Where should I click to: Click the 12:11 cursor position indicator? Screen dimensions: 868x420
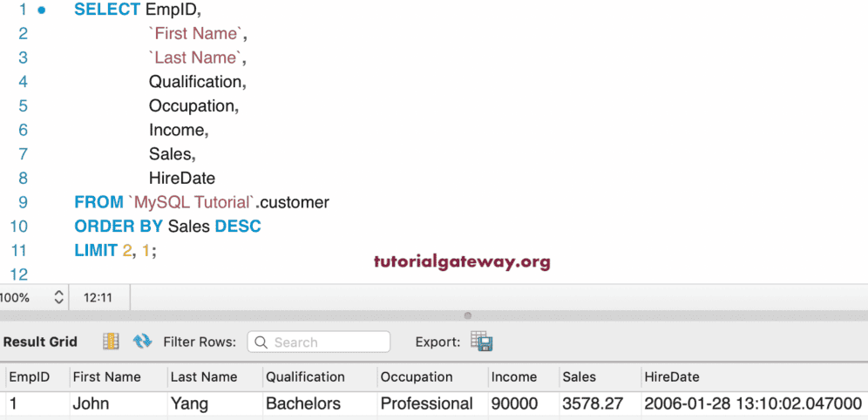coord(98,298)
